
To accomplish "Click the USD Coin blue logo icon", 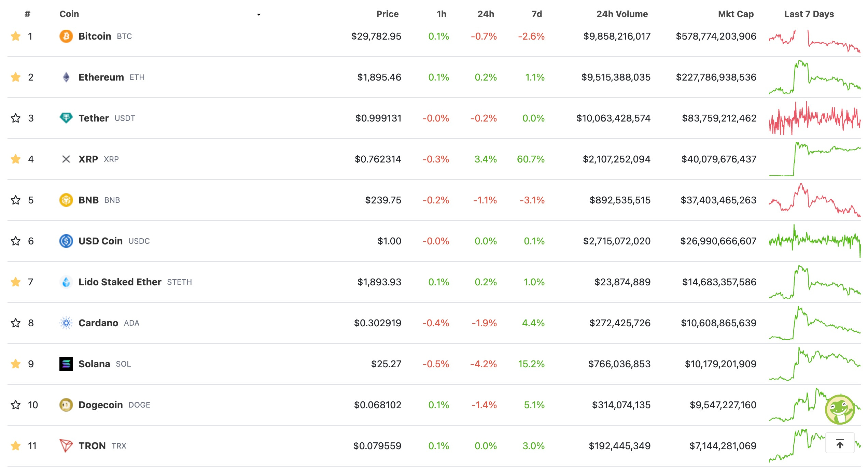I will pyautogui.click(x=66, y=241).
